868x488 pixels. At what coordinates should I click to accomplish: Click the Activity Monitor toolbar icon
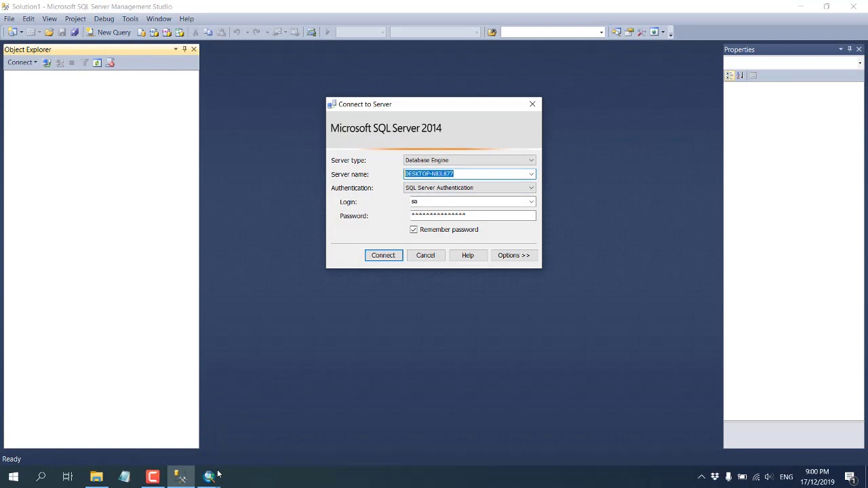tap(311, 32)
